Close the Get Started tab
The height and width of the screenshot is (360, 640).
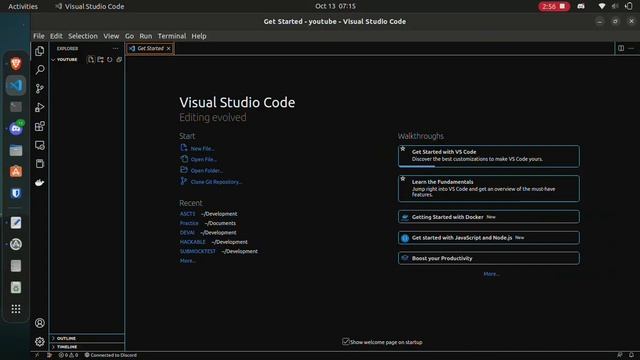point(168,49)
